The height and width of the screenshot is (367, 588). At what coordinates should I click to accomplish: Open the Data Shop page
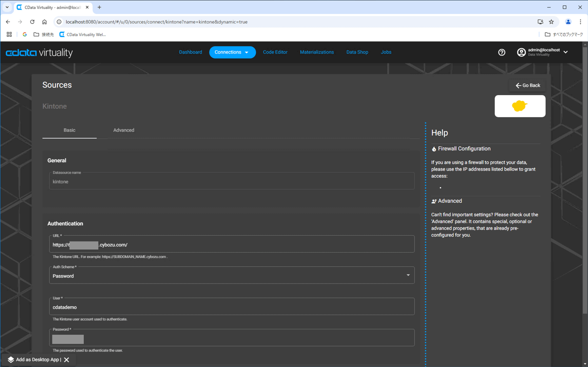357,52
